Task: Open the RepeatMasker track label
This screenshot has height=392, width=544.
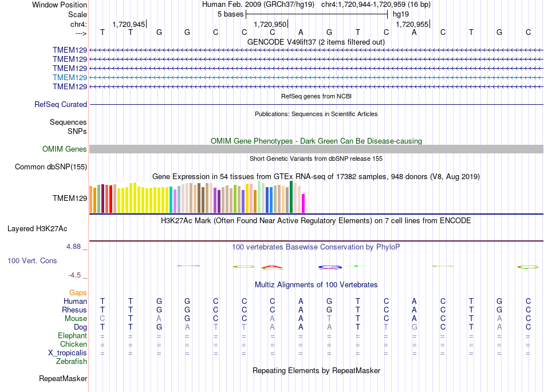Action: pos(63,378)
